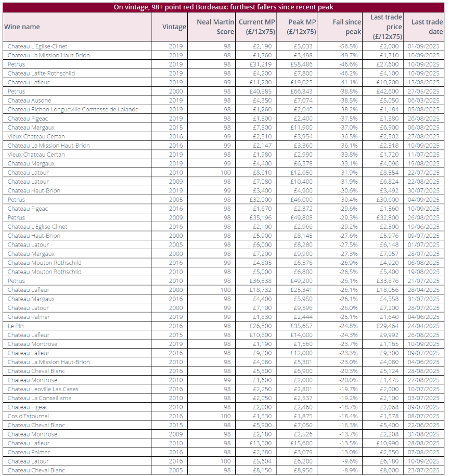Click 'Chateau Pichon Longueville Comtesse de Lalande'
This screenshot has height=476, width=450.
pyautogui.click(x=73, y=109)
